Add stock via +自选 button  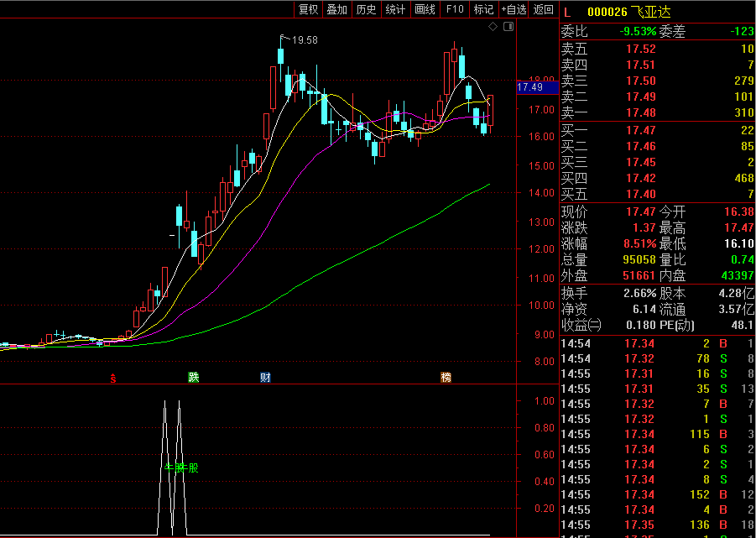(514, 9)
